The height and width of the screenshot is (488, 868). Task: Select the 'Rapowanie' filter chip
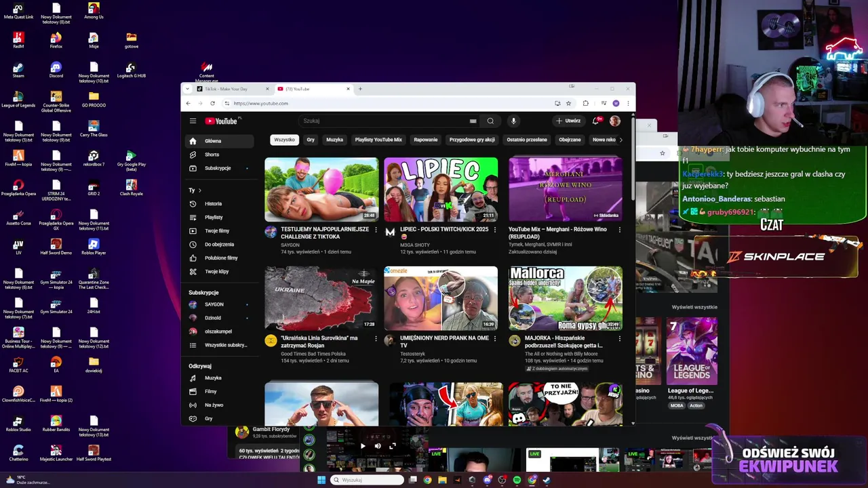tap(426, 140)
